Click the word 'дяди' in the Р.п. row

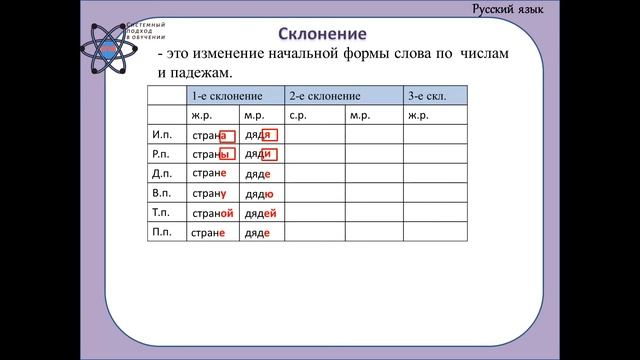[x=258, y=154]
